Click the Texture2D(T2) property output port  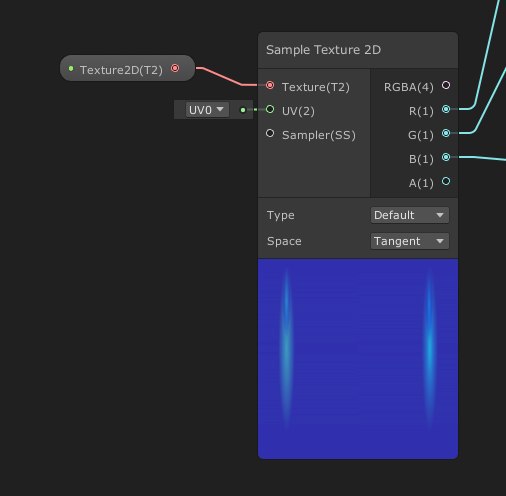[x=175, y=68]
